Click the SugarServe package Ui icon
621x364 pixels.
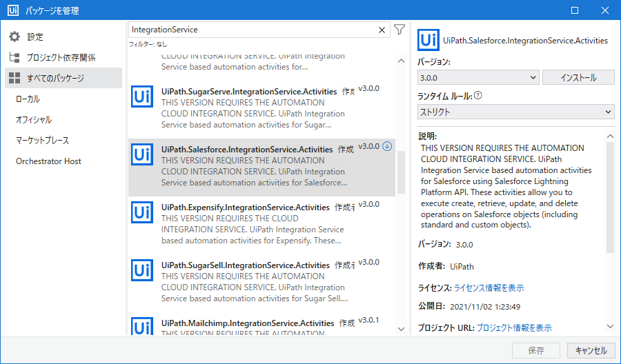[142, 97]
